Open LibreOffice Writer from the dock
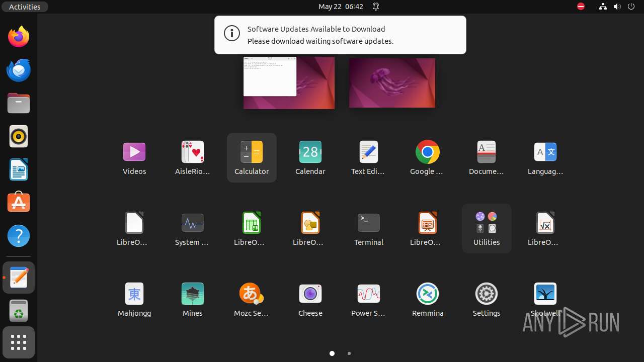The width and height of the screenshot is (644, 362). point(19,169)
